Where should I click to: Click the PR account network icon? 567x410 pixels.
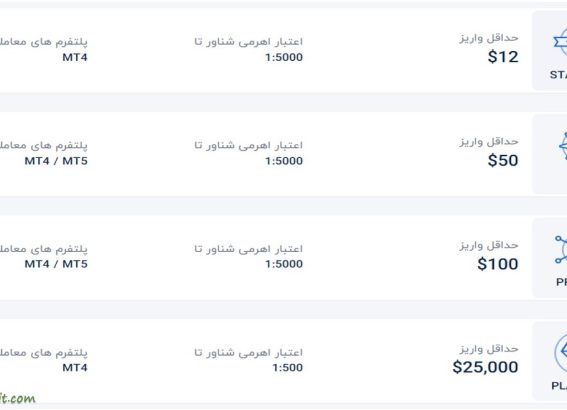[x=561, y=249]
